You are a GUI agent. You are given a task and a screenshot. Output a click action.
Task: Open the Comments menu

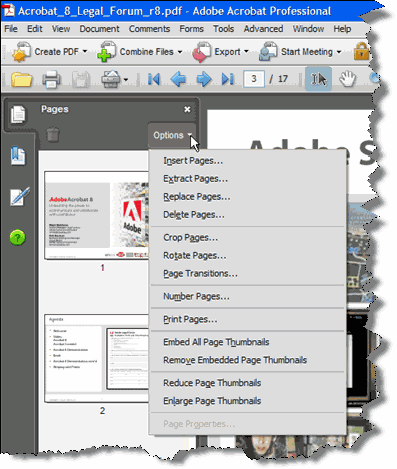(149, 29)
